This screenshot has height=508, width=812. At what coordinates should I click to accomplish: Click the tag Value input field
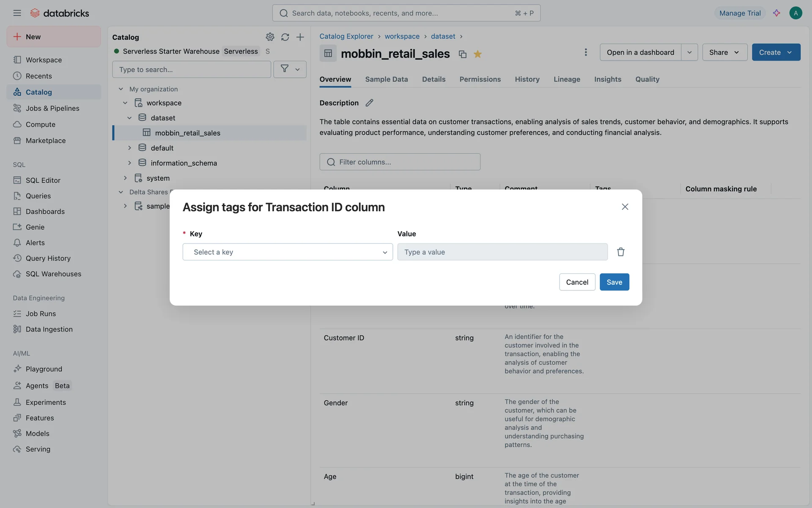[x=502, y=252]
